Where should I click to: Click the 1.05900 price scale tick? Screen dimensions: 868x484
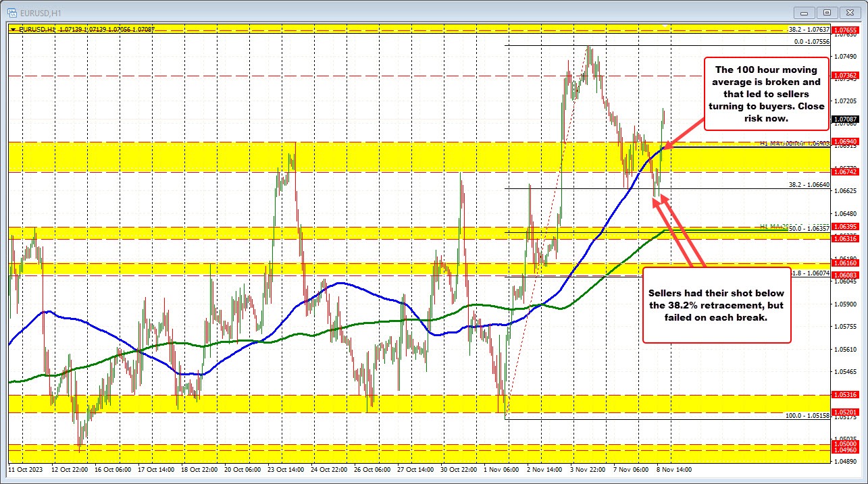(846, 304)
